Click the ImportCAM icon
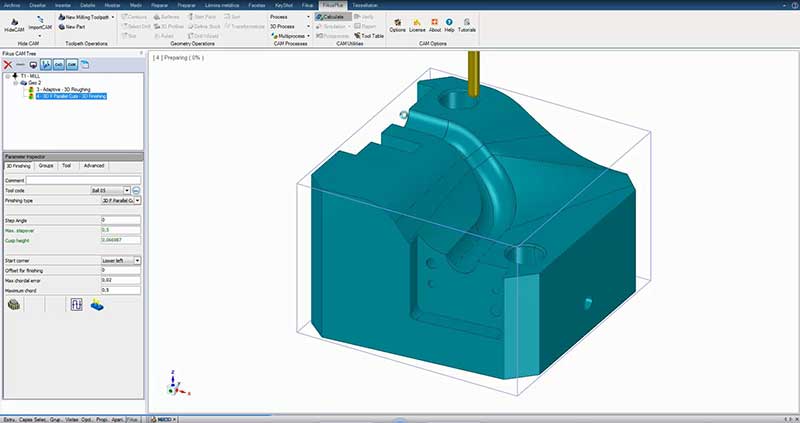The height and width of the screenshot is (423, 800). tap(39, 22)
